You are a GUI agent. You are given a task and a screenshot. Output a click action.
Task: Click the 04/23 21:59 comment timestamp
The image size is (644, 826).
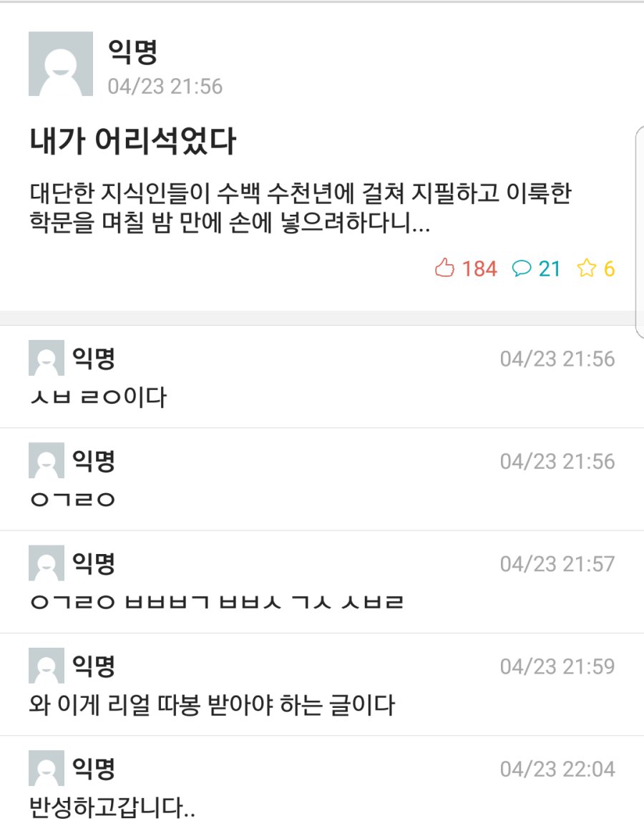point(557,666)
